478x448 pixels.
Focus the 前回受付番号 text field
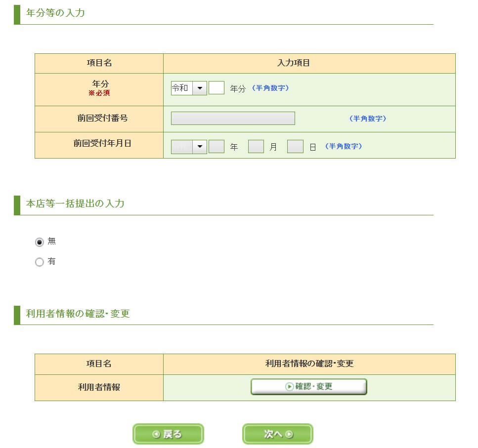233,119
